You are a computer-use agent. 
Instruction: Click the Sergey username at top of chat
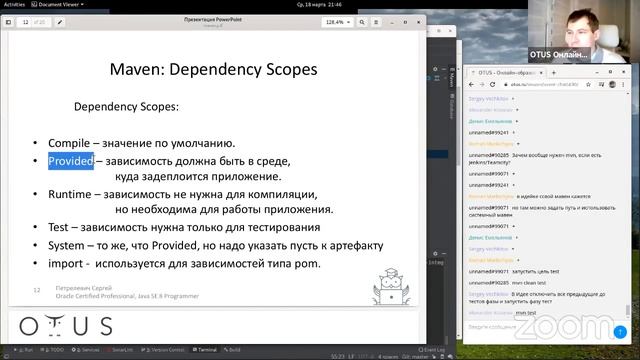click(x=488, y=99)
